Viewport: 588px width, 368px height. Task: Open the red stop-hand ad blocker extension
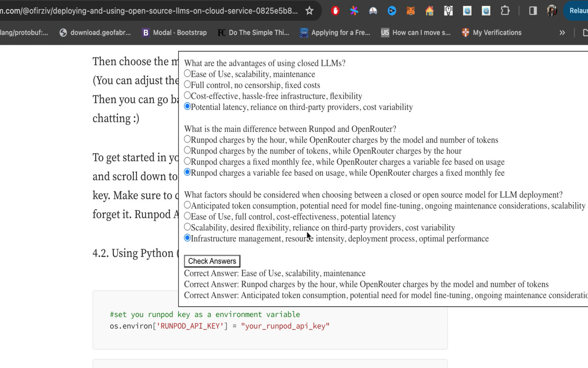(335, 11)
